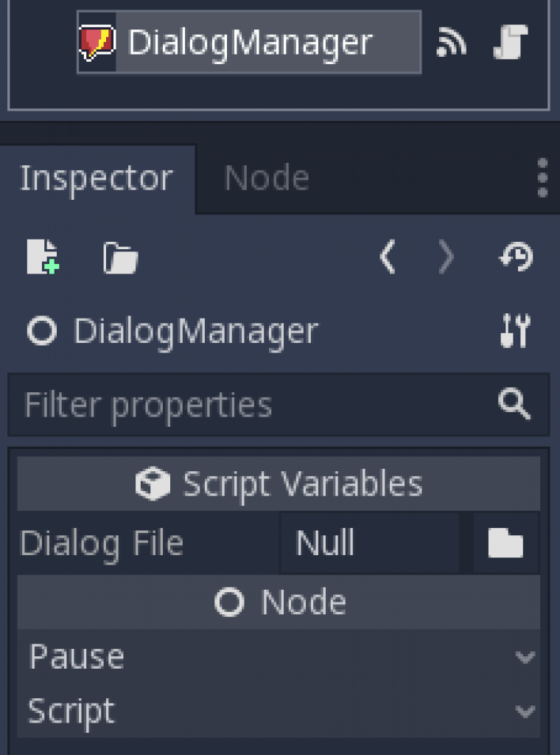This screenshot has width=560, height=755.
Task: Go to next edited object in history
Action: (447, 257)
